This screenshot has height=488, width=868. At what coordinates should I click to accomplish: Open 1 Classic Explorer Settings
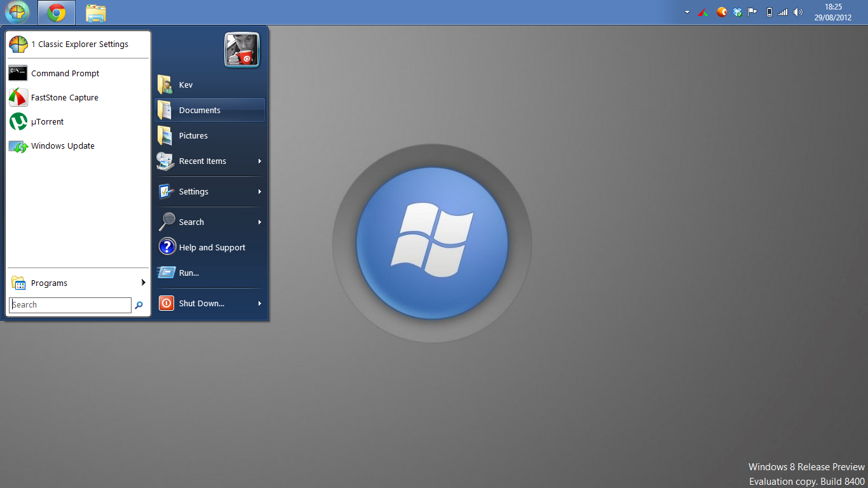[x=79, y=44]
